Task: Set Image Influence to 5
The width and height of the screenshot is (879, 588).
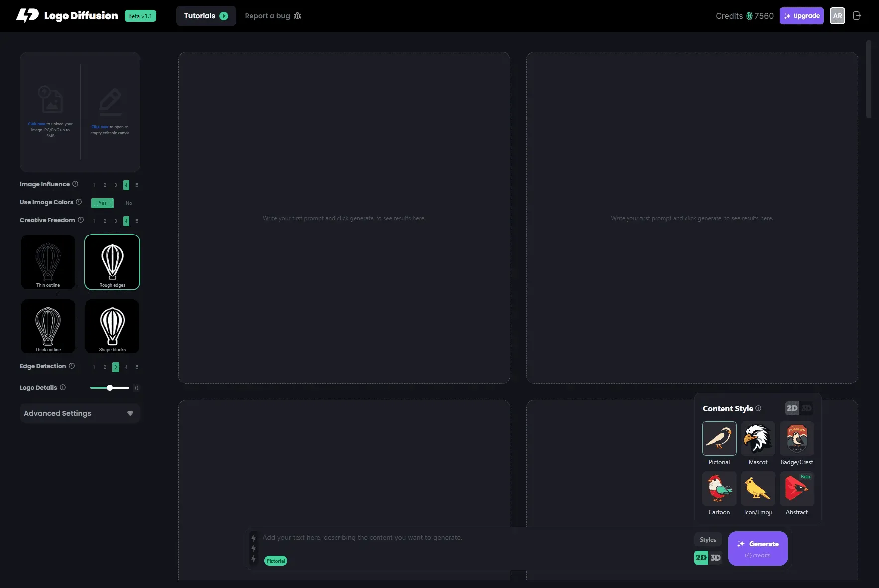Action: coord(137,185)
